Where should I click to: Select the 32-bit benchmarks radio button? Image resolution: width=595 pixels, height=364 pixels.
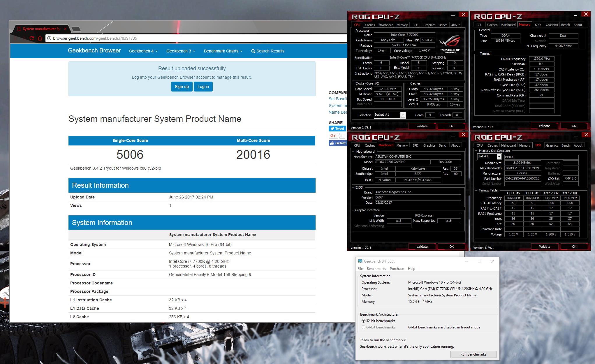click(x=363, y=321)
